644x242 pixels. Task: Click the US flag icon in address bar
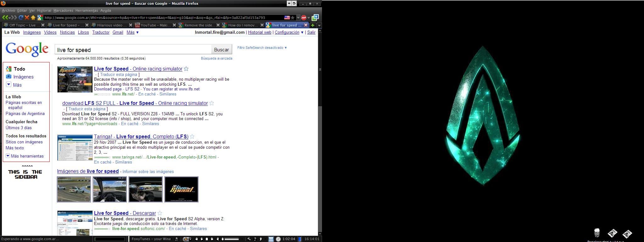click(x=287, y=18)
